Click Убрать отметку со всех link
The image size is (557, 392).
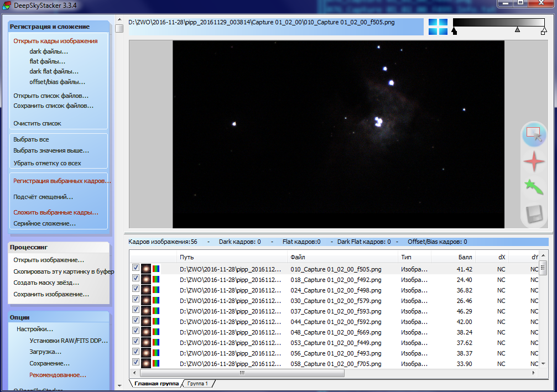(47, 163)
